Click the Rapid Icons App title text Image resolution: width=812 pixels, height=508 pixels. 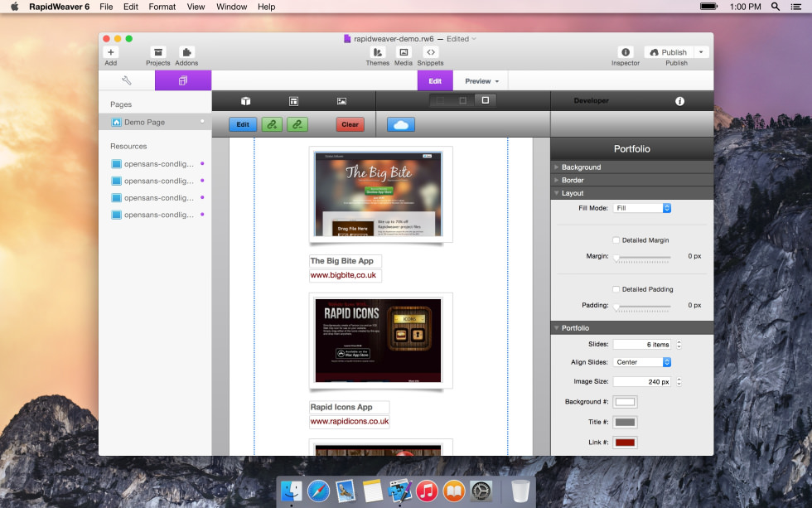coord(341,407)
